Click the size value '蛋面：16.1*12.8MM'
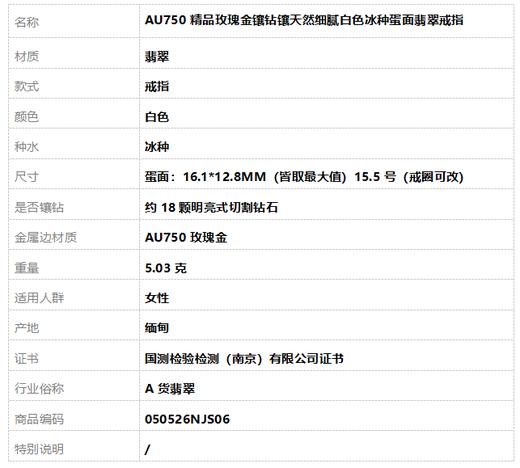The height and width of the screenshot is (468, 520). point(205,177)
